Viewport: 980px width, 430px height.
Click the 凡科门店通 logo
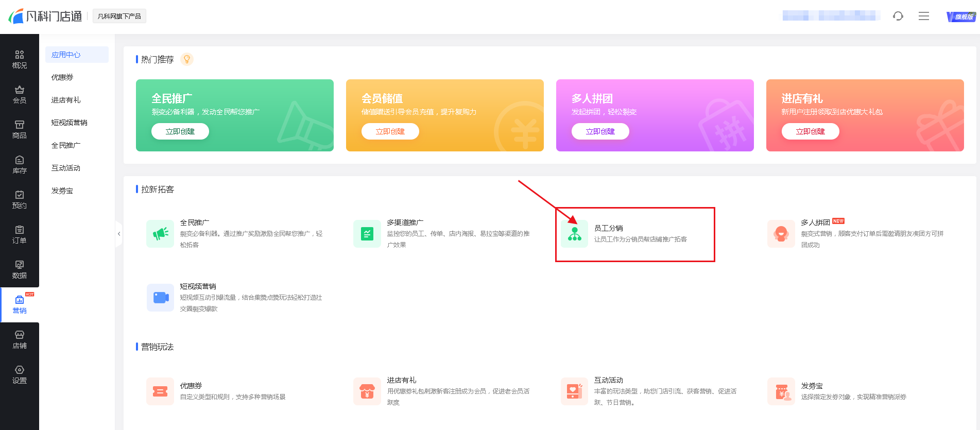pos(45,16)
